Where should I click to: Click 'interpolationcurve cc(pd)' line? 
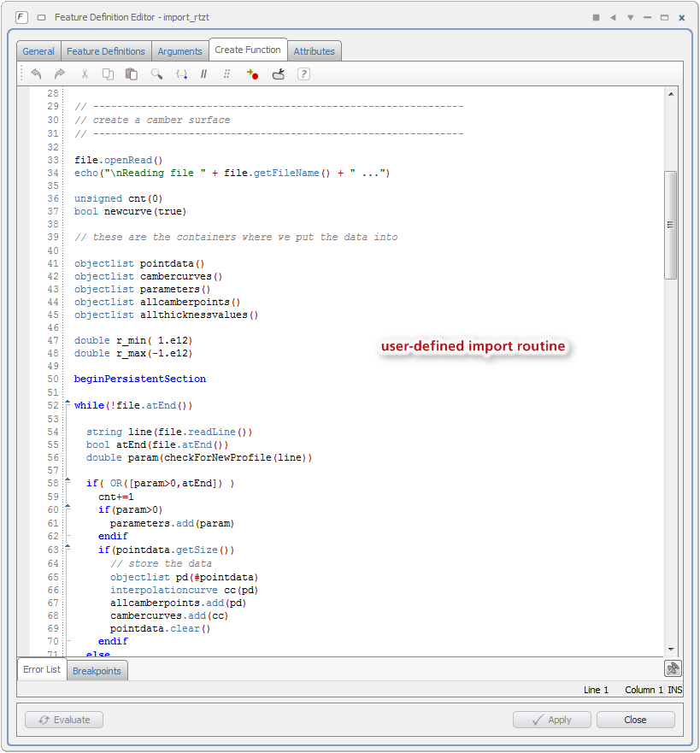click(x=185, y=590)
